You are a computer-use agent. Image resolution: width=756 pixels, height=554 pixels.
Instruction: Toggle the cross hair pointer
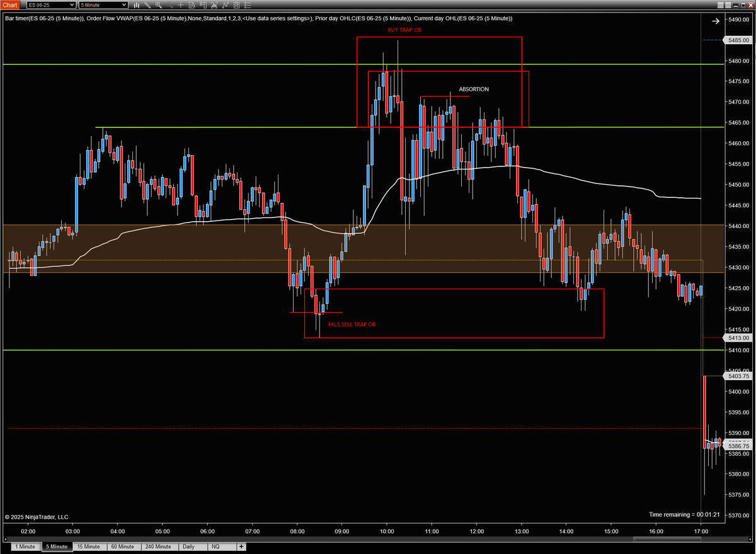(x=181, y=5)
